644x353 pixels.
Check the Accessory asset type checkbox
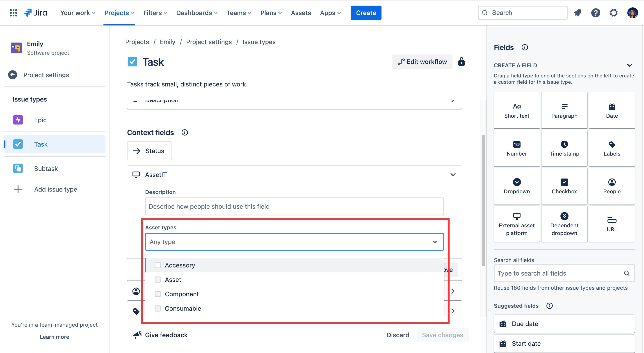pos(158,265)
